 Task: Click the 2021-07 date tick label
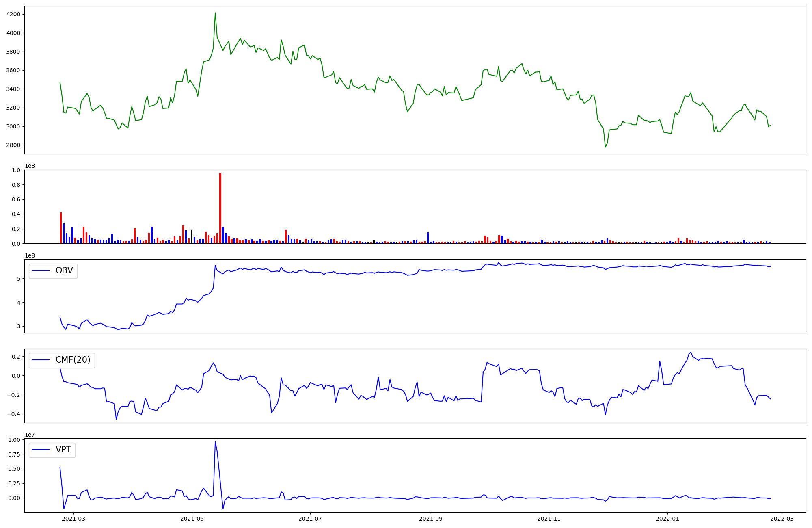click(310, 518)
